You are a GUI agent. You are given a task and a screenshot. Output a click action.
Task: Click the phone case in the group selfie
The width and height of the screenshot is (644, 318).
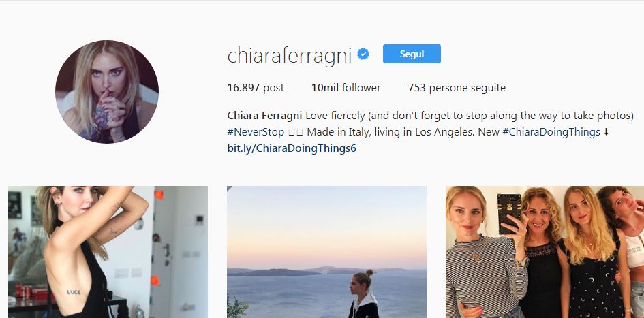[x=509, y=213]
